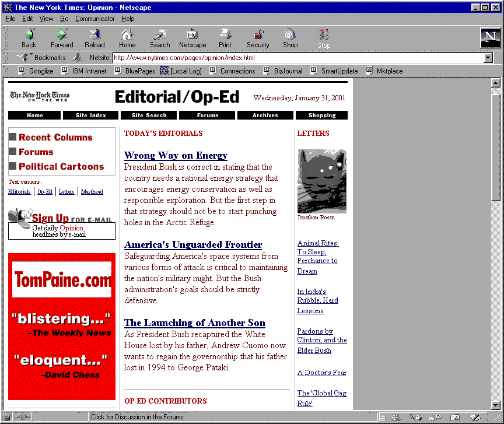Image resolution: width=504 pixels, height=424 pixels.
Task: Select Forums in the black navigation bar
Action: [207, 115]
